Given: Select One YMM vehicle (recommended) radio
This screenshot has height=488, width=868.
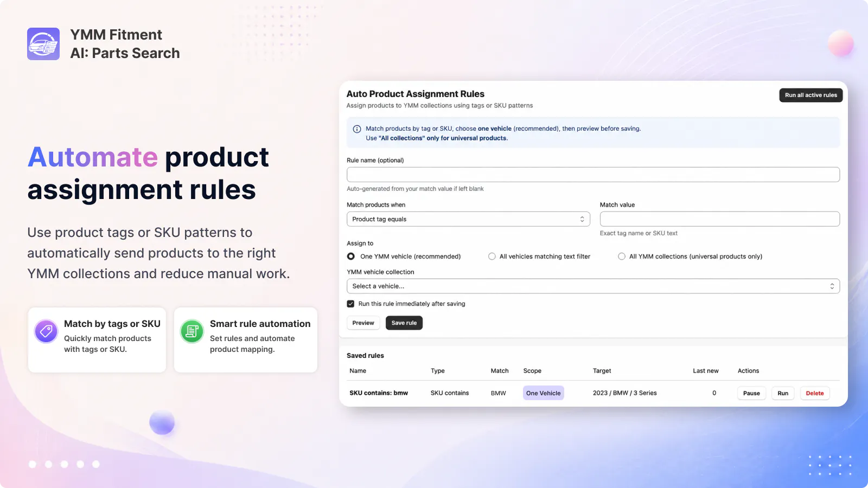Looking at the screenshot, I should point(351,256).
